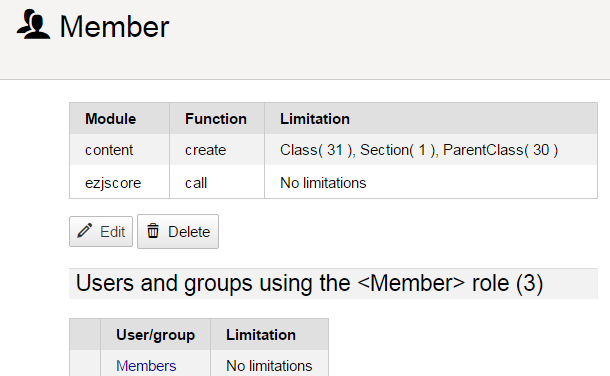Click the Module column header
This screenshot has height=376, width=610.
pos(110,119)
